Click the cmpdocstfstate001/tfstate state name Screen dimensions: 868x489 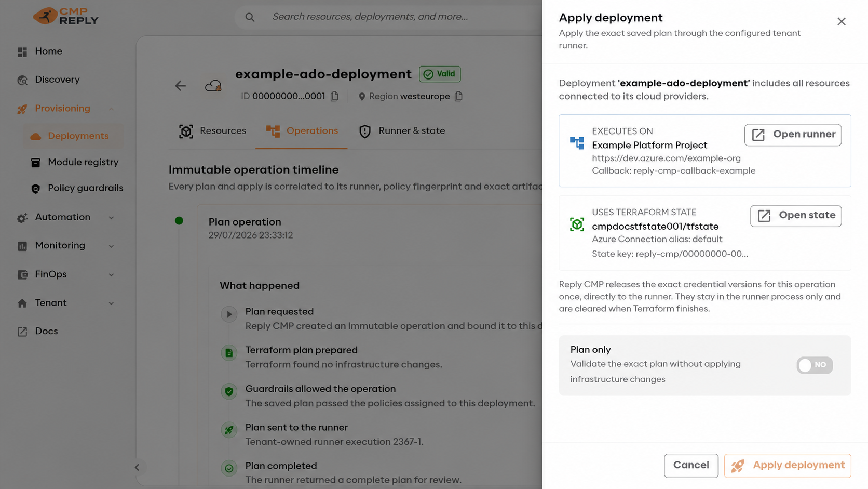pos(655,227)
